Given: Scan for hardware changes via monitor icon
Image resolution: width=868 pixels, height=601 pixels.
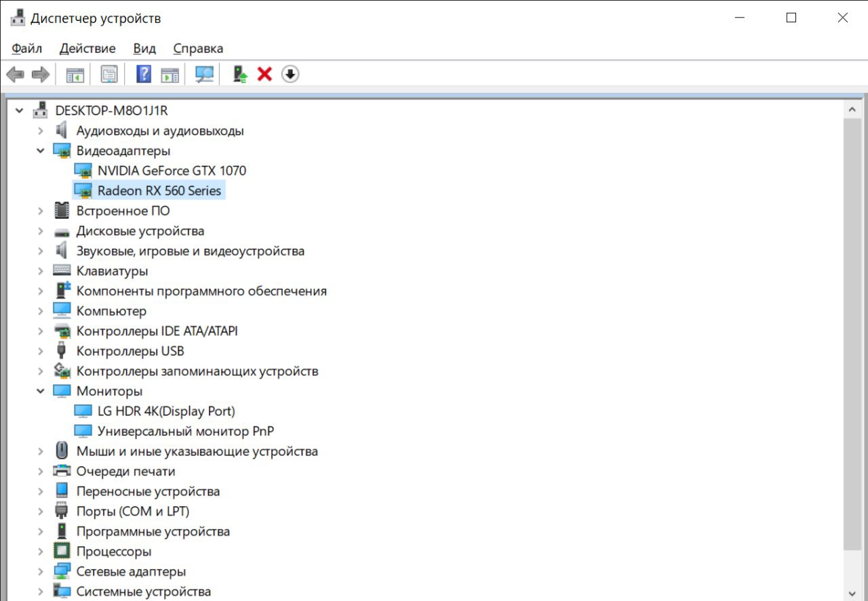Looking at the screenshot, I should coord(204,75).
